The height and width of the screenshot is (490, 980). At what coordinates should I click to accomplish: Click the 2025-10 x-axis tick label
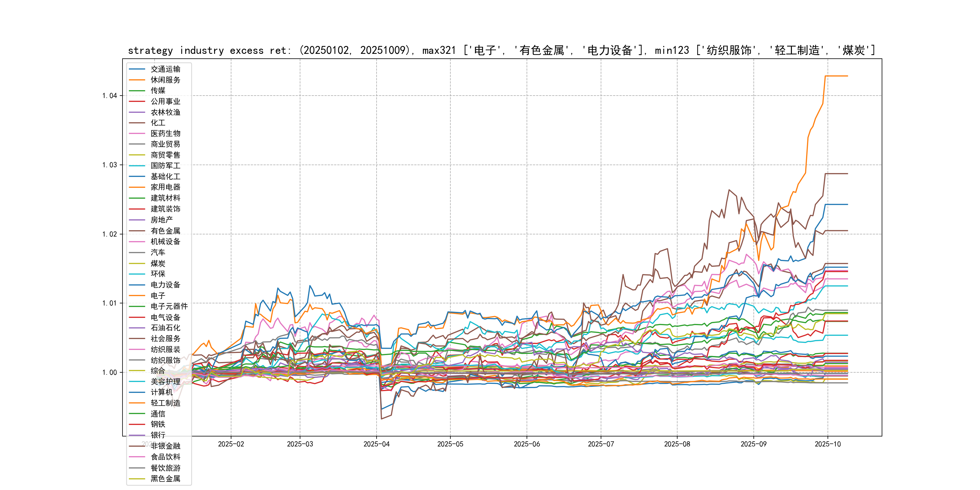click(828, 444)
